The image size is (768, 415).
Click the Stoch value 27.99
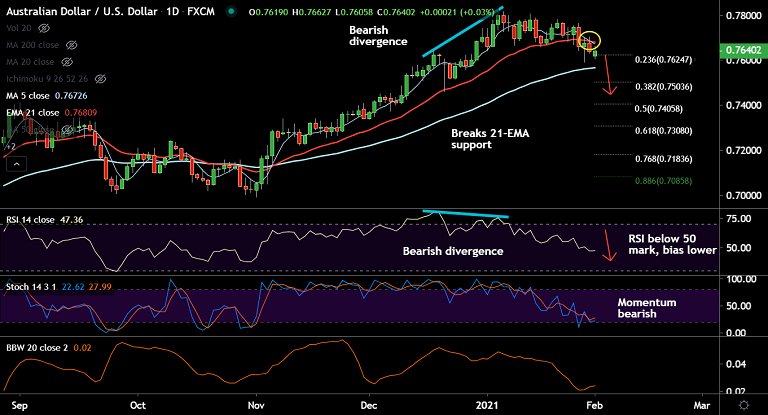[x=100, y=287]
